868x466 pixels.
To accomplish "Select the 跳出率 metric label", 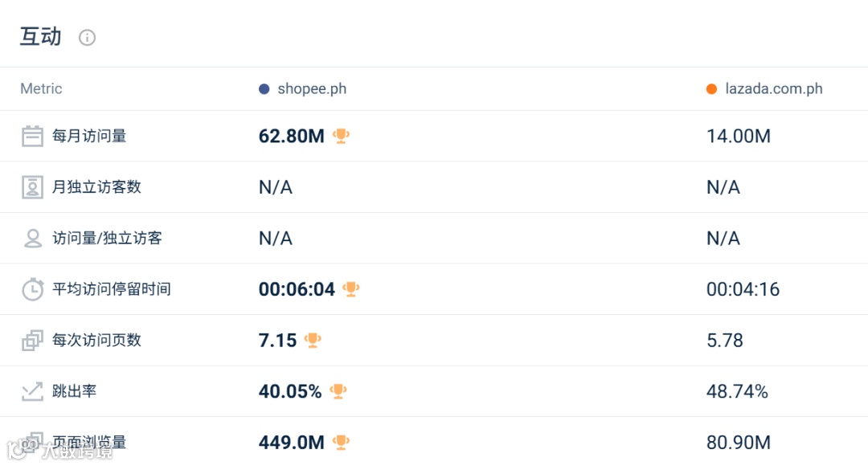I will (75, 391).
